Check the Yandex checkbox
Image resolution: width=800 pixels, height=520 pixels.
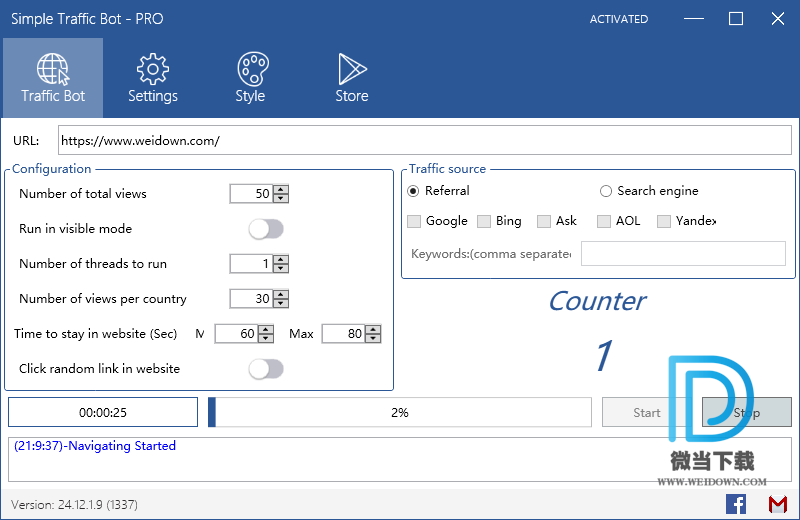tap(664, 221)
